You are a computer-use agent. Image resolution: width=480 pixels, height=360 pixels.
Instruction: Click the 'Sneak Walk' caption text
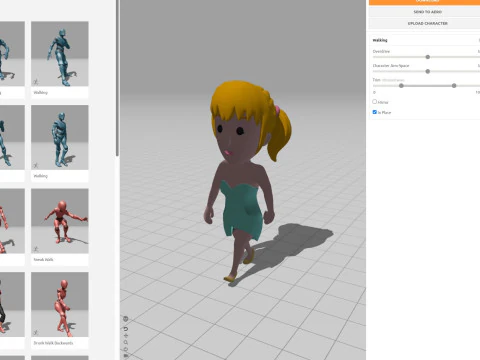pyautogui.click(x=43, y=259)
